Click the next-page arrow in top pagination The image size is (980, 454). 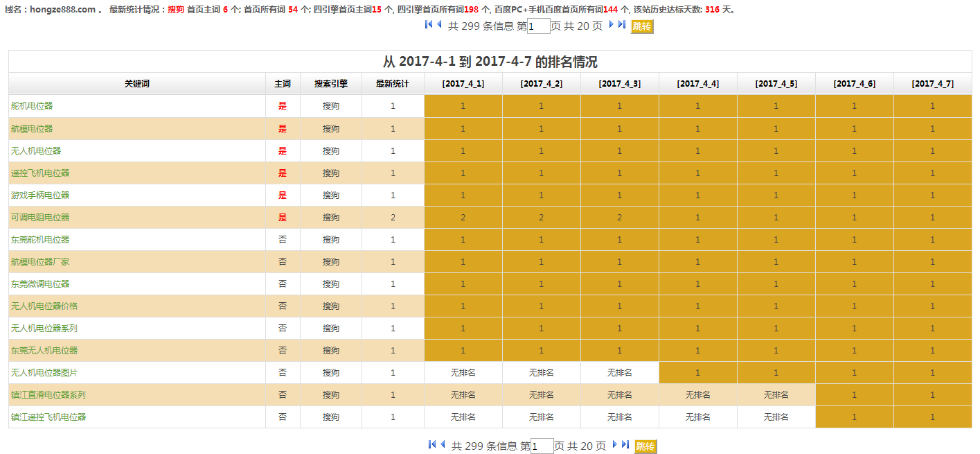pos(612,25)
